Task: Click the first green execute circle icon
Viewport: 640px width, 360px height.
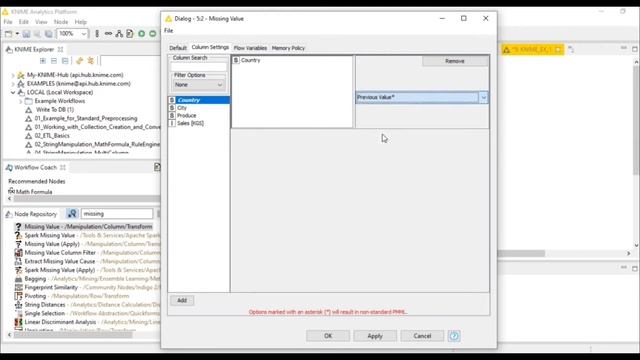Action: pos(142,34)
